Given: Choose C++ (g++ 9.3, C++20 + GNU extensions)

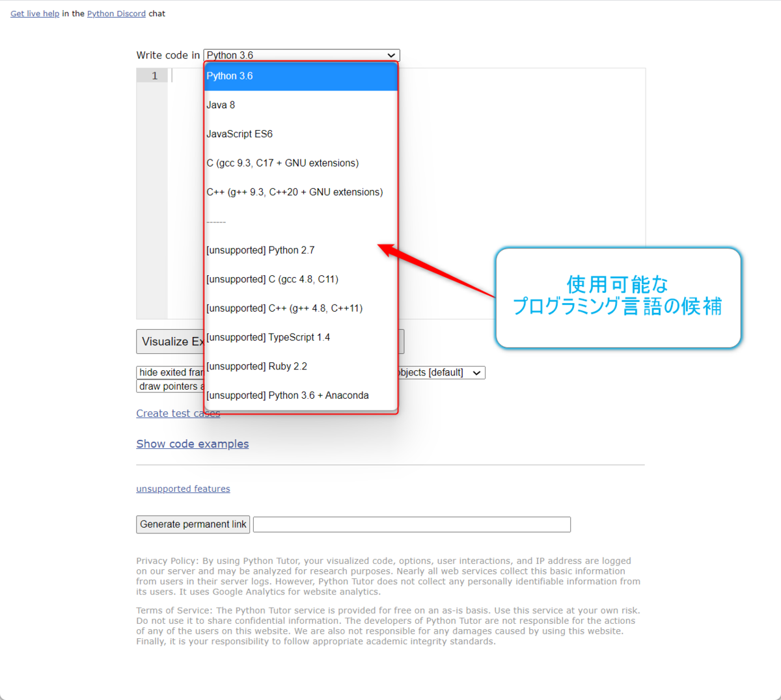Looking at the screenshot, I should point(301,192).
